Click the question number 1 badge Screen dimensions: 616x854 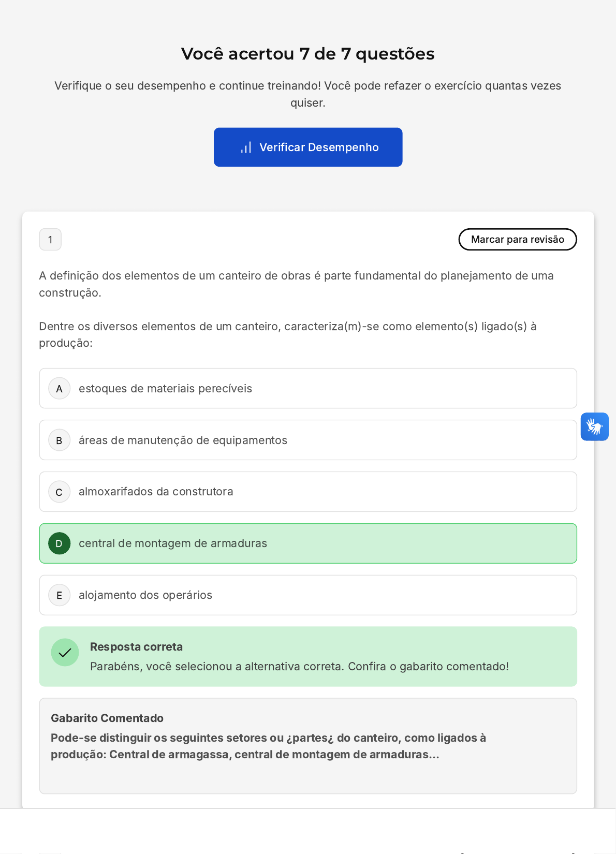(x=50, y=240)
